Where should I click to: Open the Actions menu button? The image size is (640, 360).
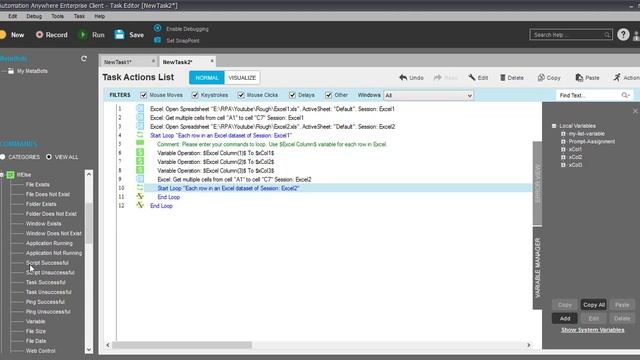(626, 78)
